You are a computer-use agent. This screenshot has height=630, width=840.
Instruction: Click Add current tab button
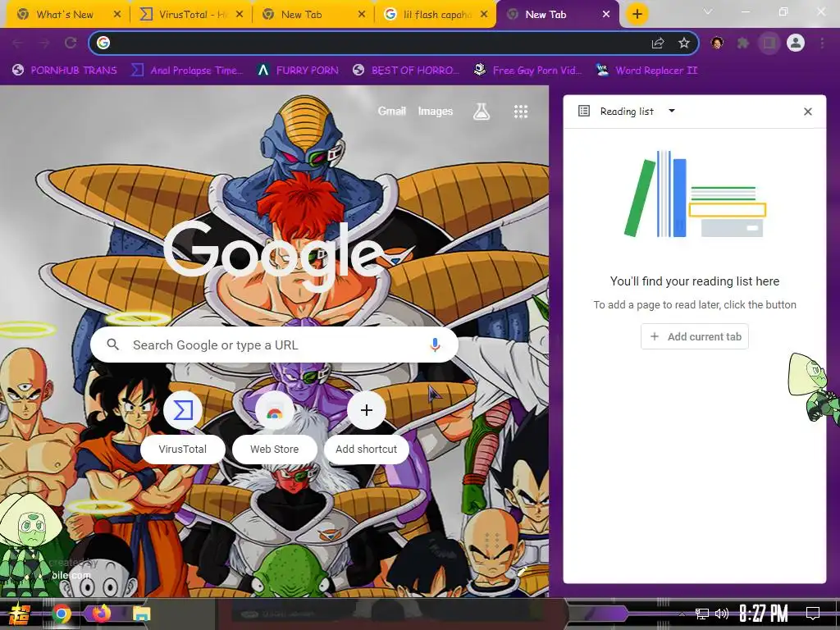tap(695, 336)
